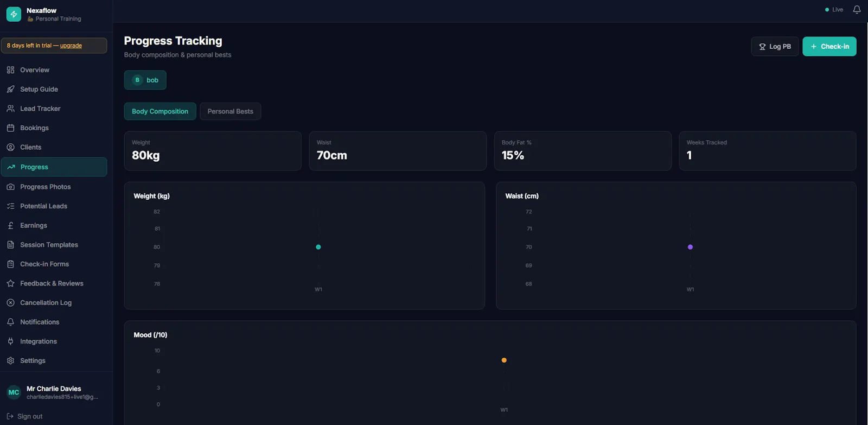This screenshot has height=425, width=868.
Task: Click the Overview grid icon
Action: 10,70
